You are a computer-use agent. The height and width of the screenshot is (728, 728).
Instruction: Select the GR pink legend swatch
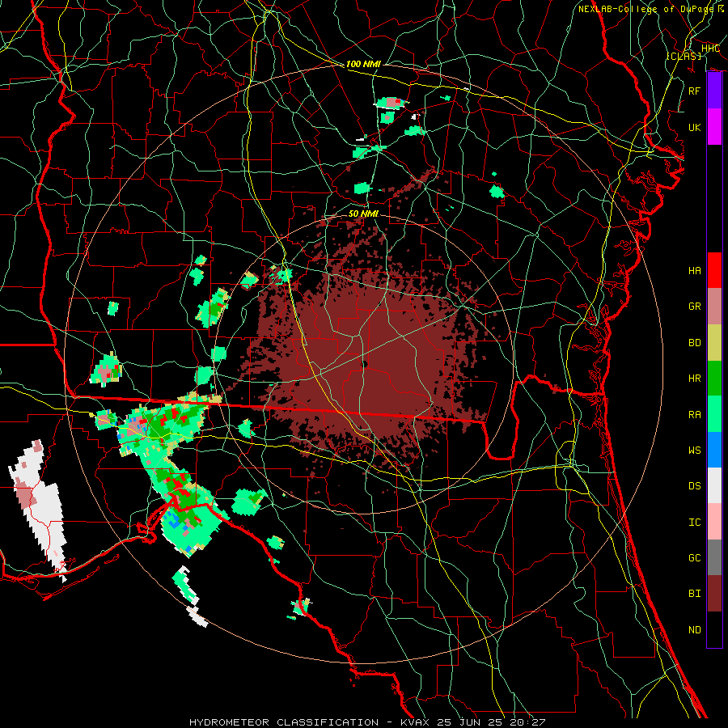pos(714,307)
